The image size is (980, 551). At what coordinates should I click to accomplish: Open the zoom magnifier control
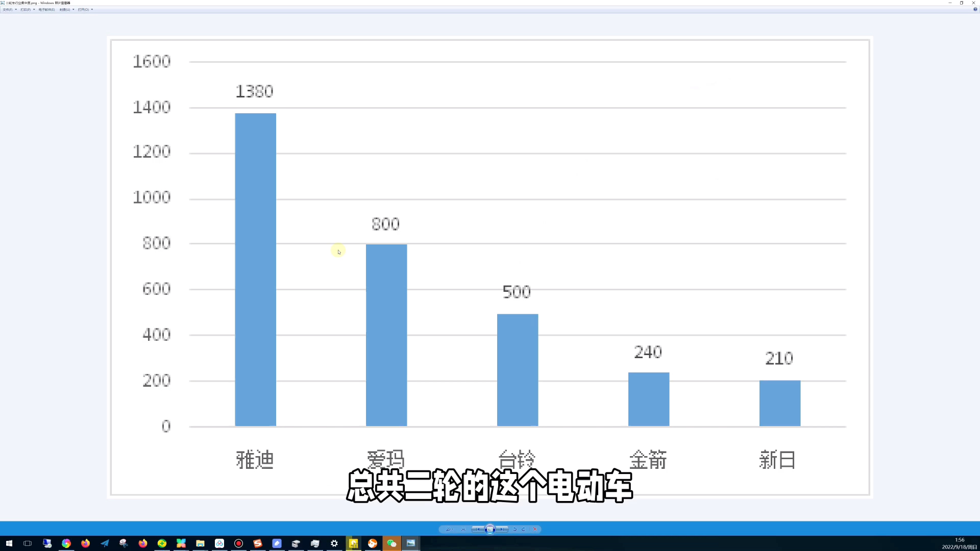[x=449, y=529]
